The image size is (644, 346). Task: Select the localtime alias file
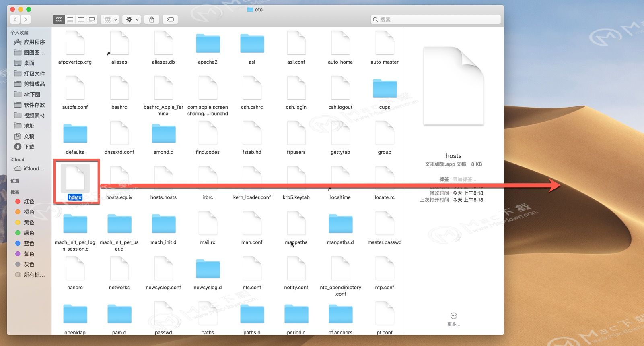[340, 178]
